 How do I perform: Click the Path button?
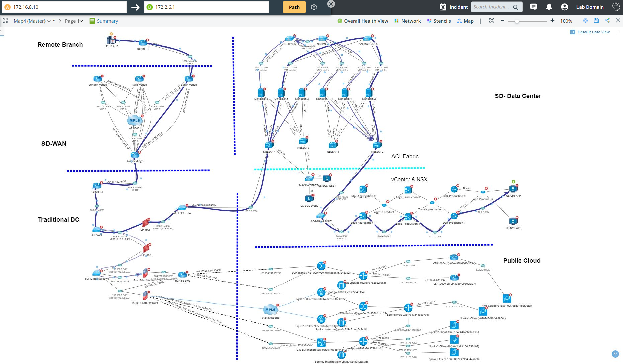click(294, 7)
